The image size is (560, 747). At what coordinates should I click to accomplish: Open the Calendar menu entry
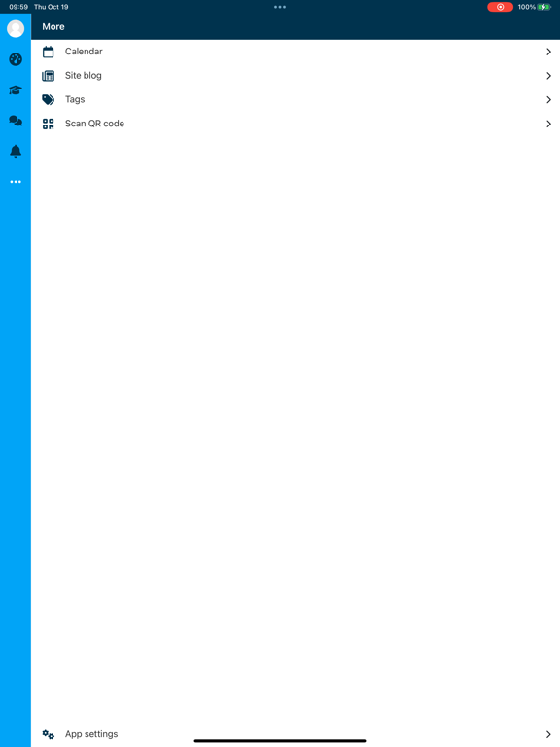[x=296, y=52]
